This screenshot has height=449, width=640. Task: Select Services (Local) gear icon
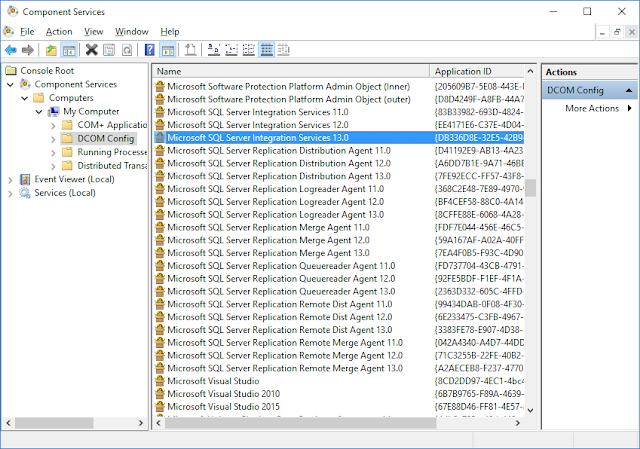(25, 193)
